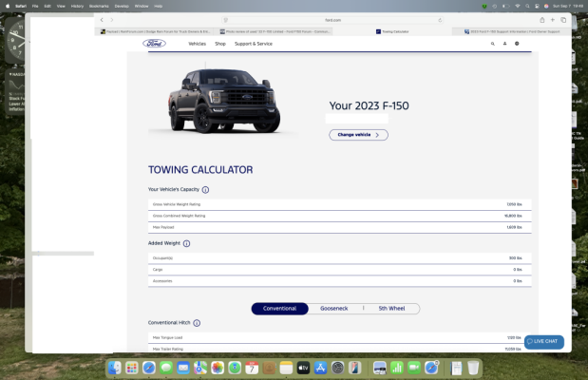Select the 5th Wheel hitch option
Viewport: 588px width, 380px height.
391,309
